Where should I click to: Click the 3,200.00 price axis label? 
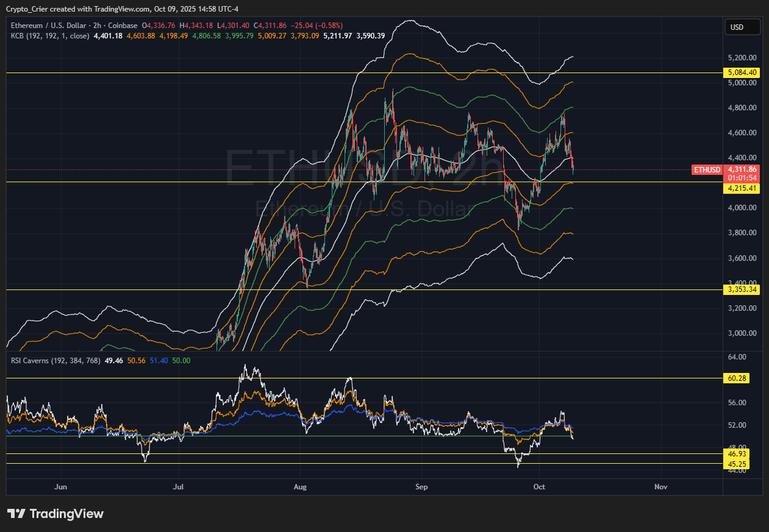click(x=742, y=308)
